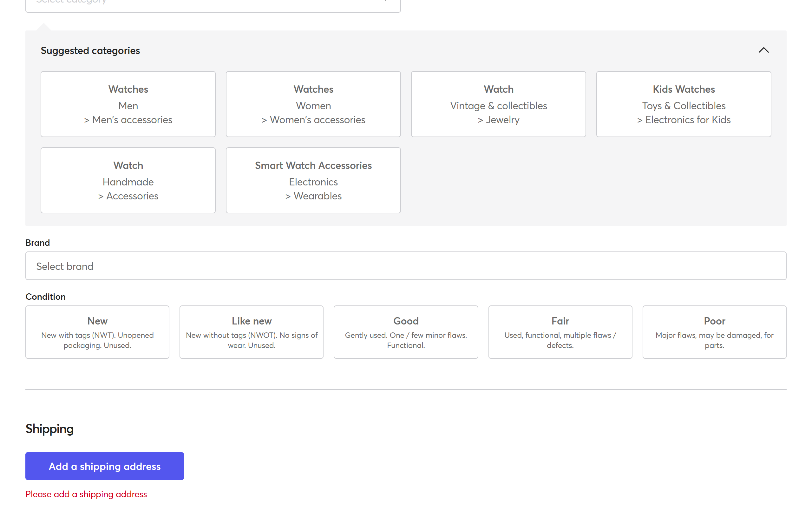Click the Suggested categories heading

tap(90, 50)
